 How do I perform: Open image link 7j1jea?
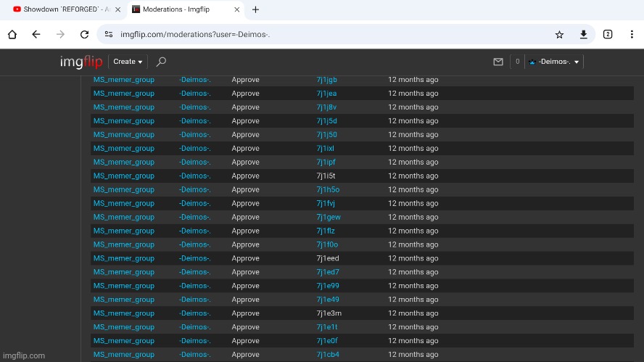pos(326,94)
